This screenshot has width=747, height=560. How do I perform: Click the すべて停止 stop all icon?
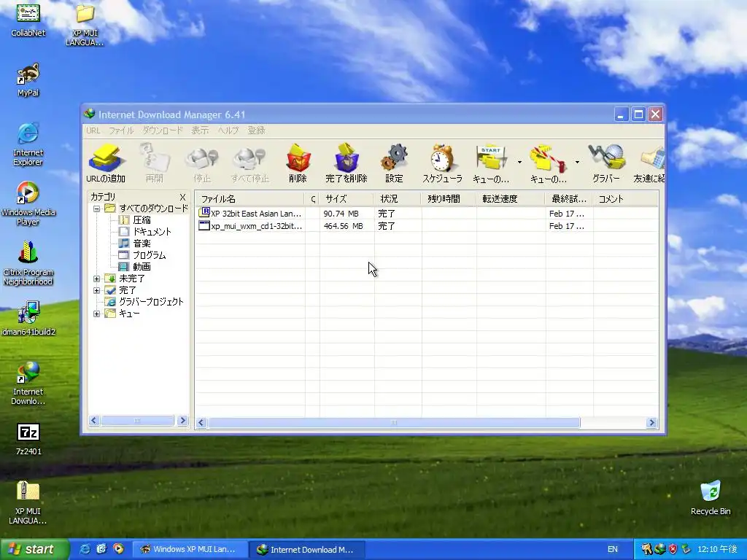[x=250, y=163]
